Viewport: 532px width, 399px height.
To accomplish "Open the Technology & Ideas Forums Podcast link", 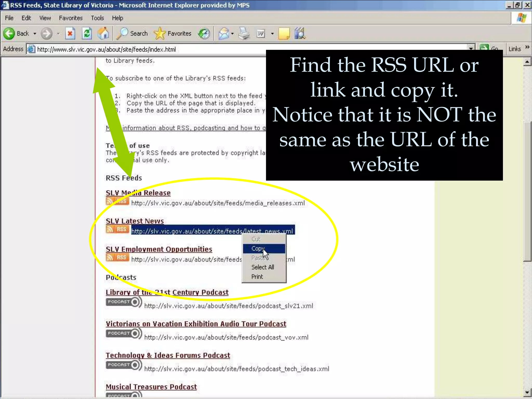I will (168, 355).
